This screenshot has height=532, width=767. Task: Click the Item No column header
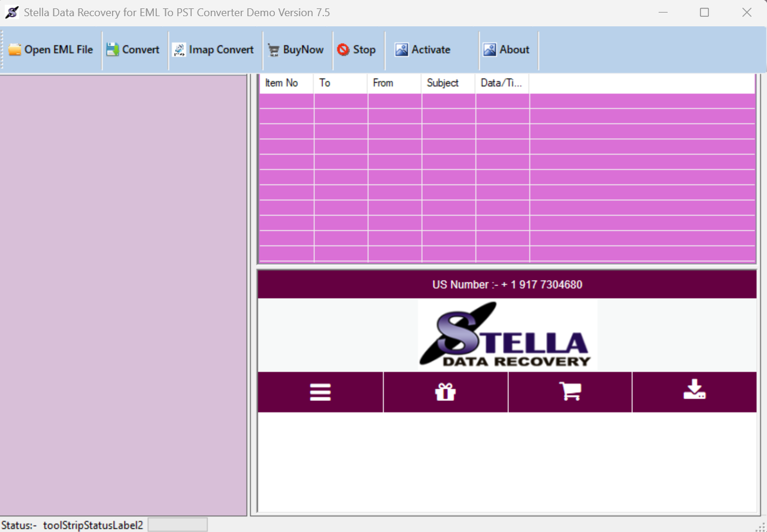pyautogui.click(x=287, y=83)
